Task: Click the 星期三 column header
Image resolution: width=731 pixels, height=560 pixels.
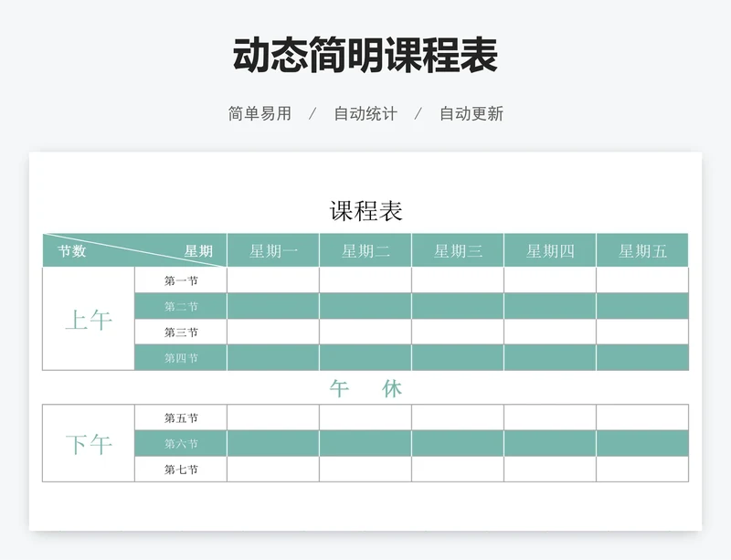Action: pyautogui.click(x=458, y=250)
